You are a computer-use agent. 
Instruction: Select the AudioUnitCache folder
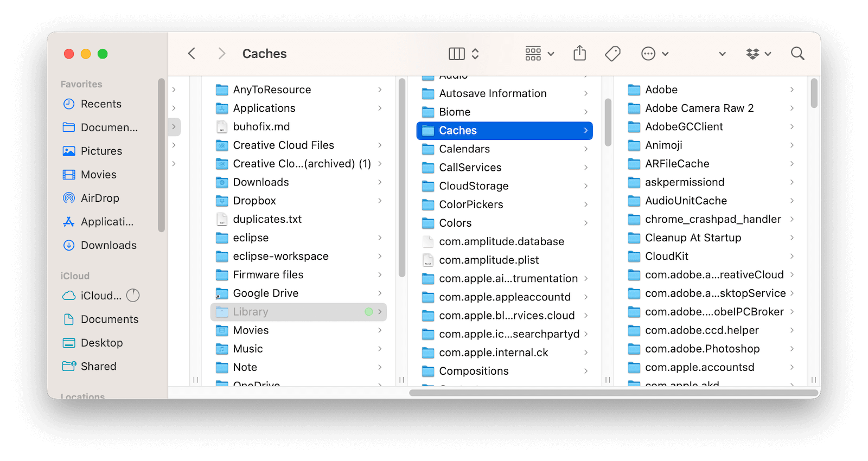(x=711, y=201)
